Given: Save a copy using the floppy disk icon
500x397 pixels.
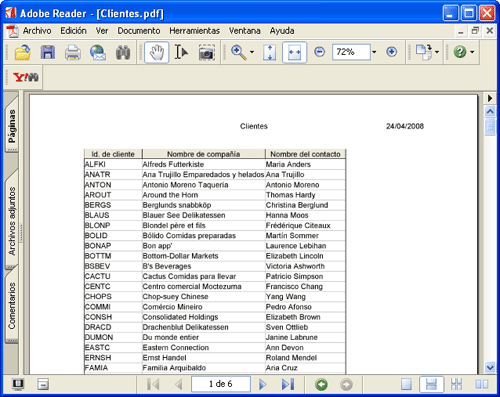Looking at the screenshot, I should (48, 52).
